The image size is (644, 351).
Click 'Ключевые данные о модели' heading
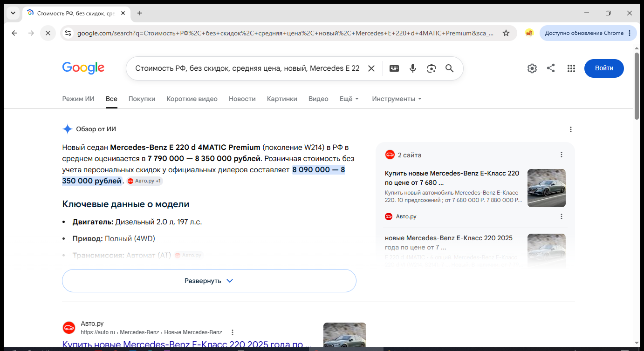pos(126,204)
